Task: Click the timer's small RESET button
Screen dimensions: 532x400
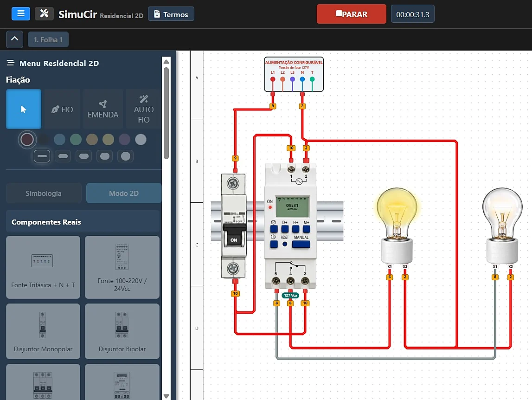Action: 285,244
